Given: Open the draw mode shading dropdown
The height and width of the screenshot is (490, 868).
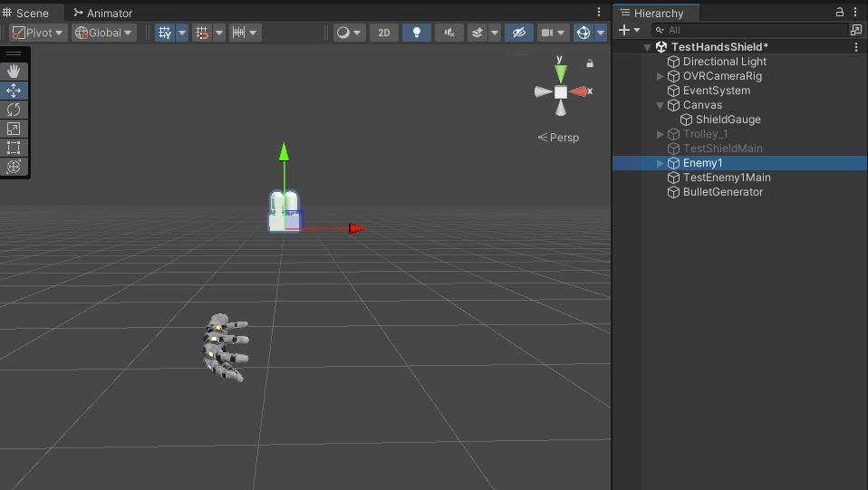Looking at the screenshot, I should (349, 33).
